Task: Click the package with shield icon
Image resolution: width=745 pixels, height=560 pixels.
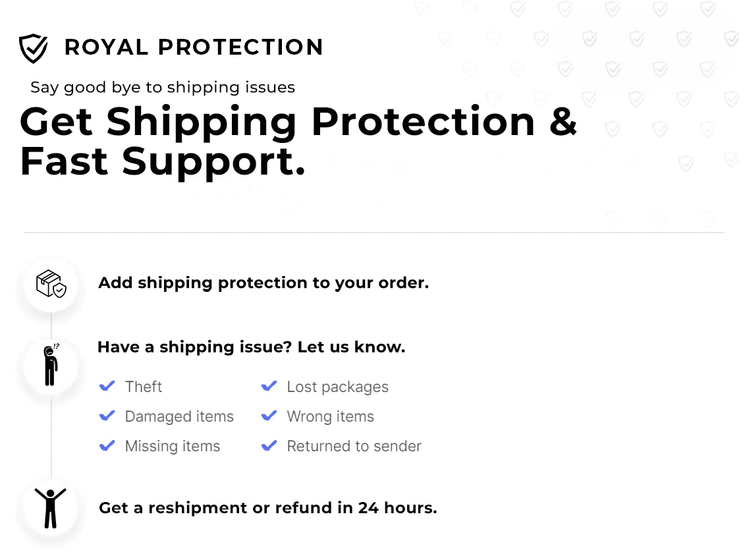Action: click(x=51, y=284)
